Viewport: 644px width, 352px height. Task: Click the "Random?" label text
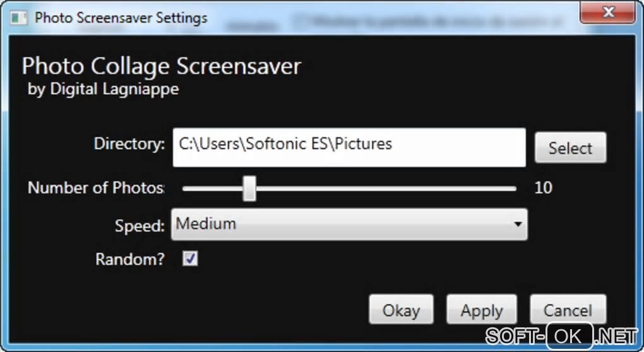click(129, 259)
